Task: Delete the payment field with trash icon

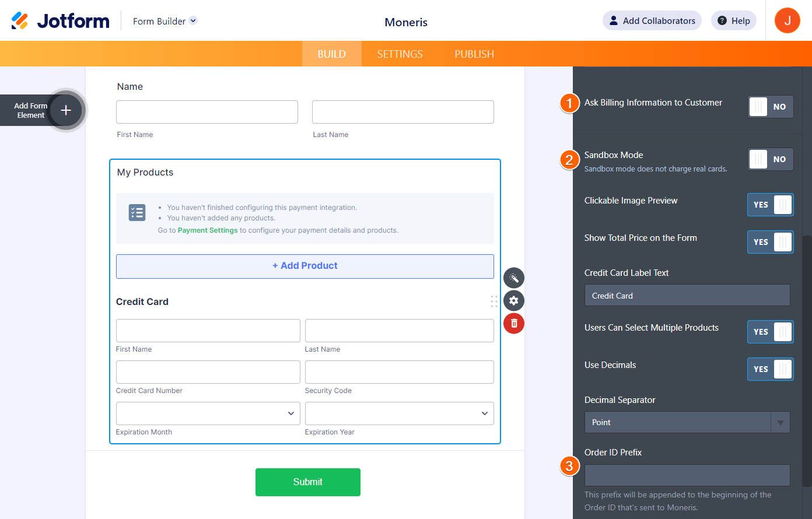Action: pyautogui.click(x=514, y=324)
